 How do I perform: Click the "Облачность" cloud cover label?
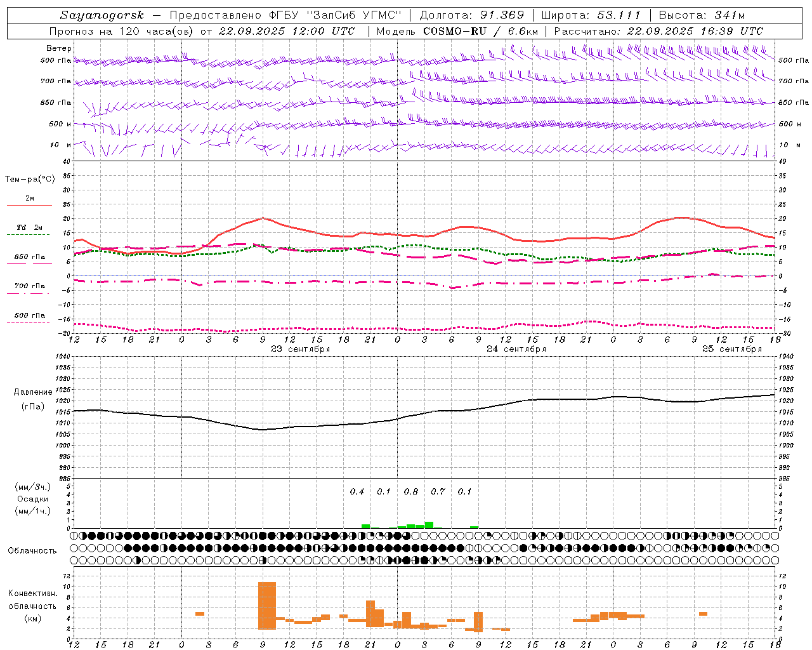click(32, 551)
